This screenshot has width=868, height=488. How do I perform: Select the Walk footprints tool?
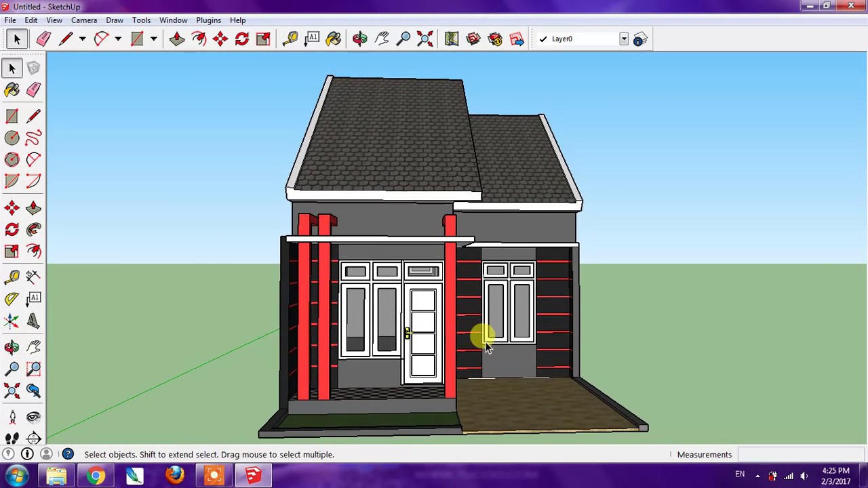pos(12,439)
